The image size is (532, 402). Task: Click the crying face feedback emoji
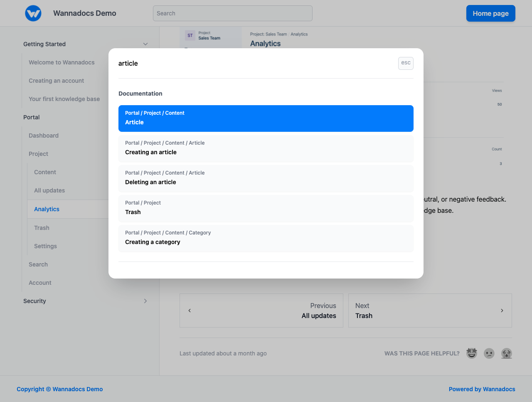point(507,353)
